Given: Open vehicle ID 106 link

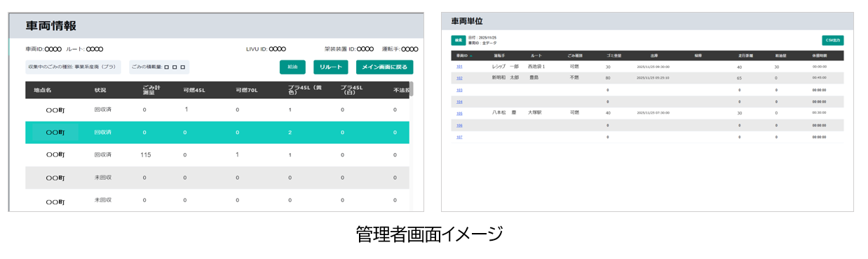Looking at the screenshot, I should [459, 125].
